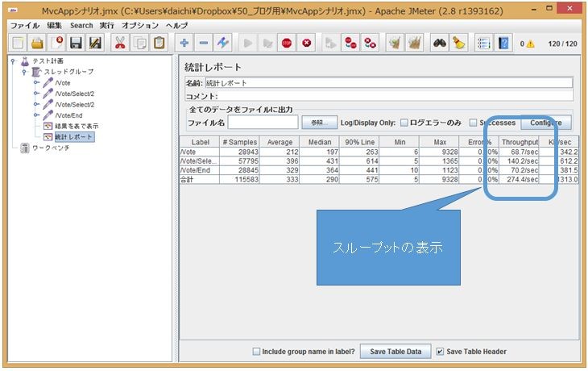Collapse the テスト計画 tree node handle
588x371 pixels.
(14, 60)
